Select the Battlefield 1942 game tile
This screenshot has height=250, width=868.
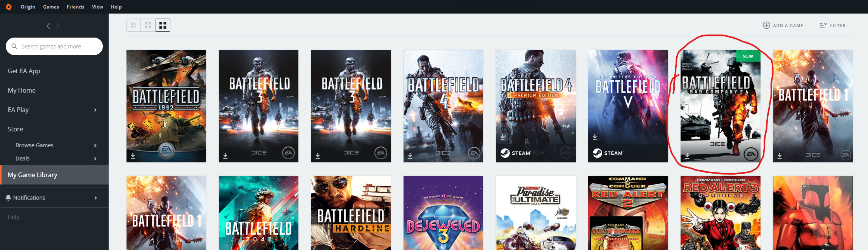166,106
